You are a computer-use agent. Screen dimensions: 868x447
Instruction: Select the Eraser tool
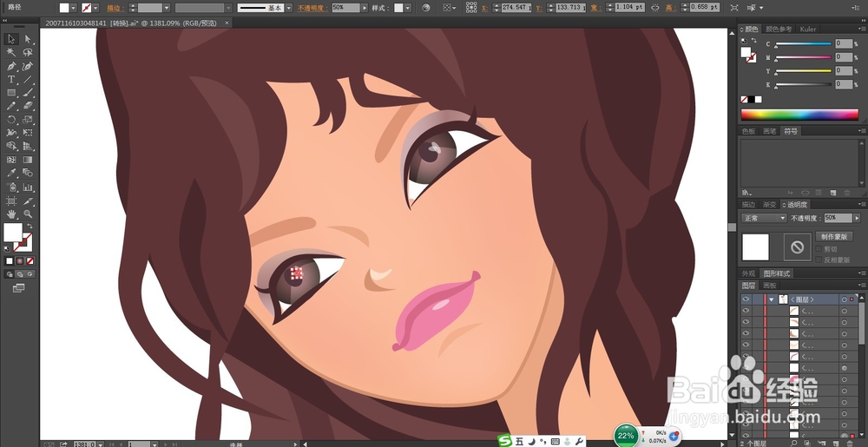(x=28, y=106)
